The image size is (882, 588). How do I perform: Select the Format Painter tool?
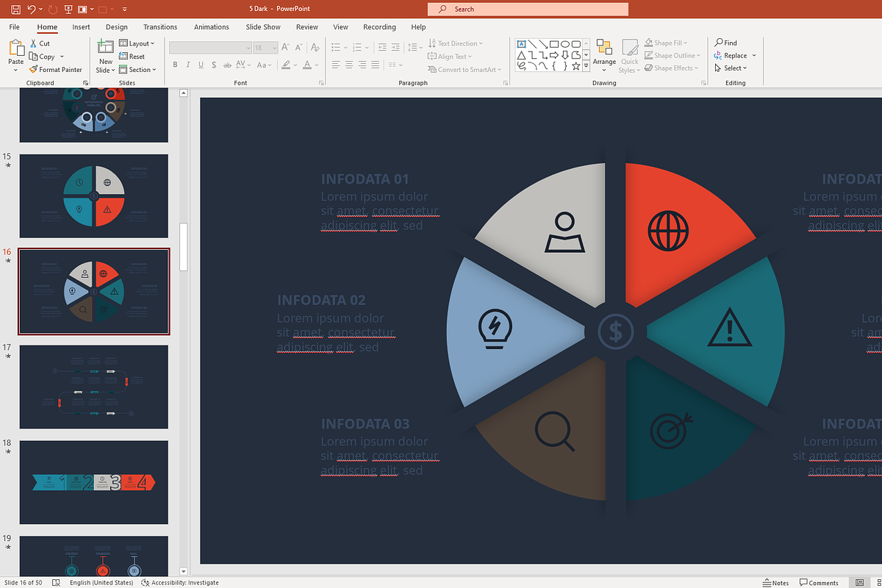tap(55, 70)
